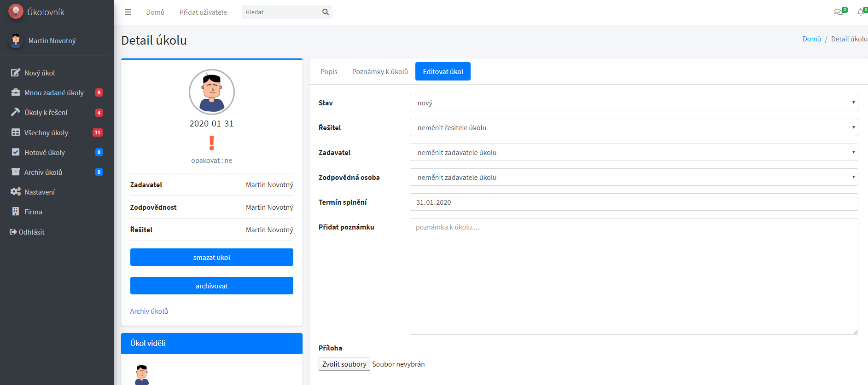Click the Zvolit soubory file button

(x=344, y=364)
